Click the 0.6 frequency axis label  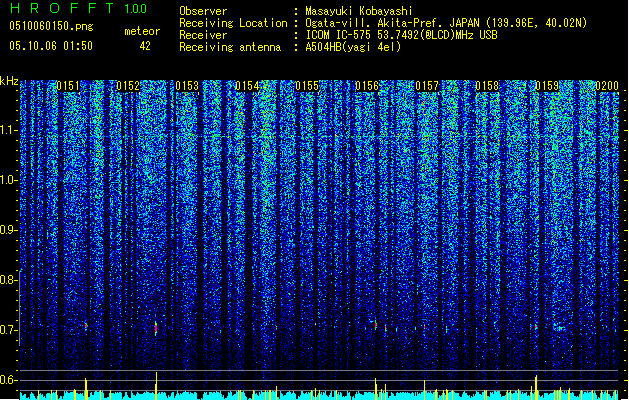[x=8, y=380]
